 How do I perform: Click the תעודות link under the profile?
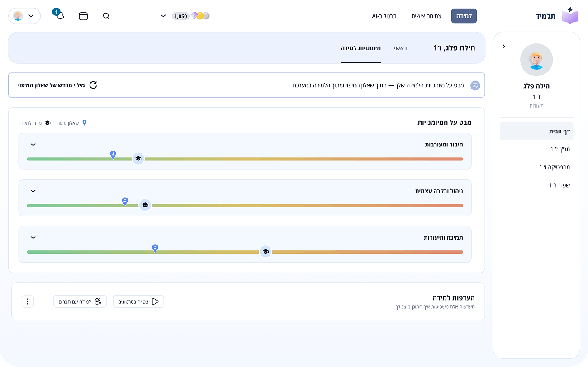point(536,106)
